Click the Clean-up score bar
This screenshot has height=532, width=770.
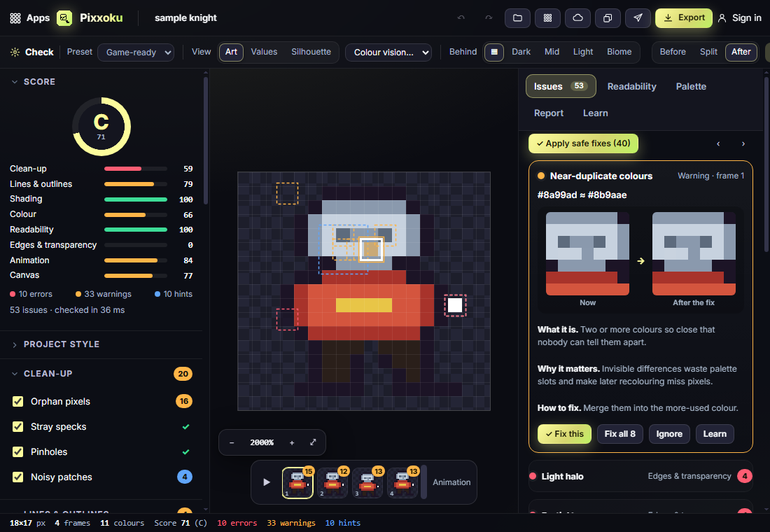tap(136, 169)
